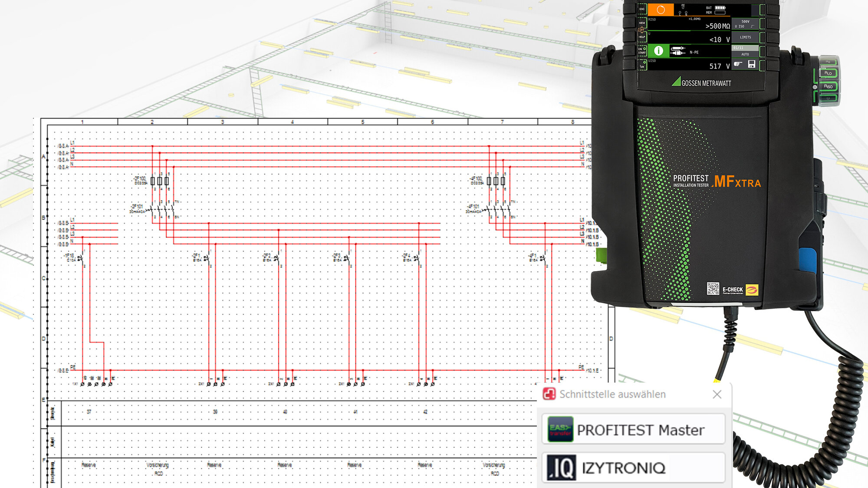Select RISO position on rotary dial
868x488 pixels.
coord(828,86)
